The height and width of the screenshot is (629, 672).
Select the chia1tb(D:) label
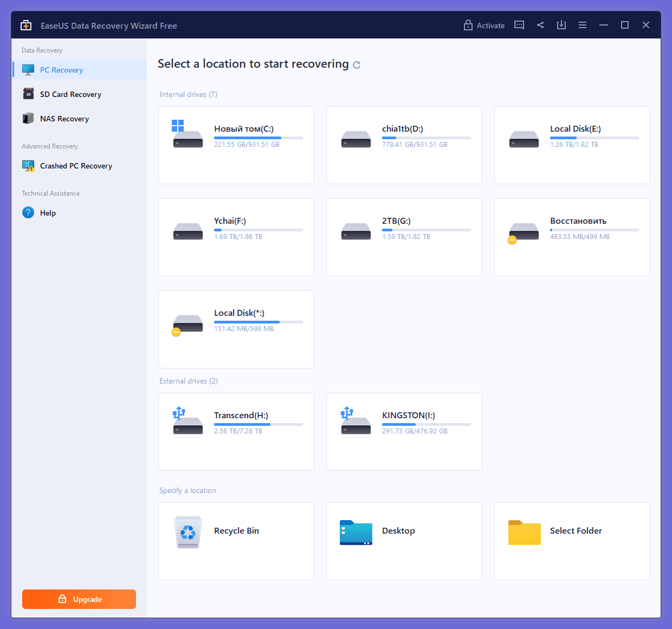point(403,129)
